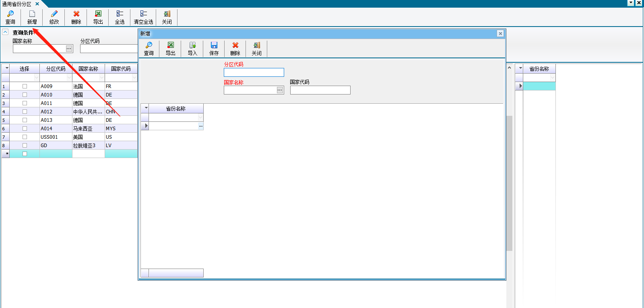Click 导入 icon in the 新增 dialog
644x308 pixels.
click(192, 45)
